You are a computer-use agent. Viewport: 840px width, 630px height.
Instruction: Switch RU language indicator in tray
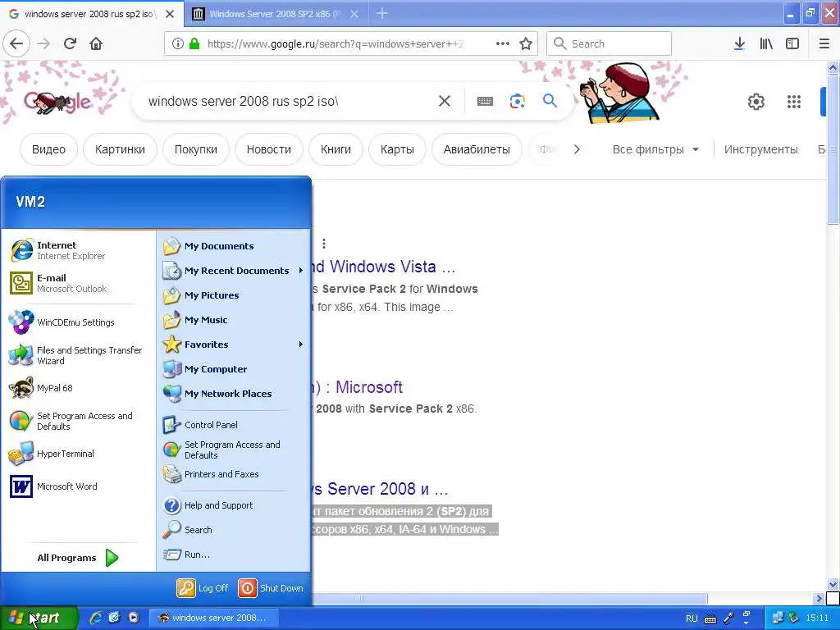tap(692, 619)
